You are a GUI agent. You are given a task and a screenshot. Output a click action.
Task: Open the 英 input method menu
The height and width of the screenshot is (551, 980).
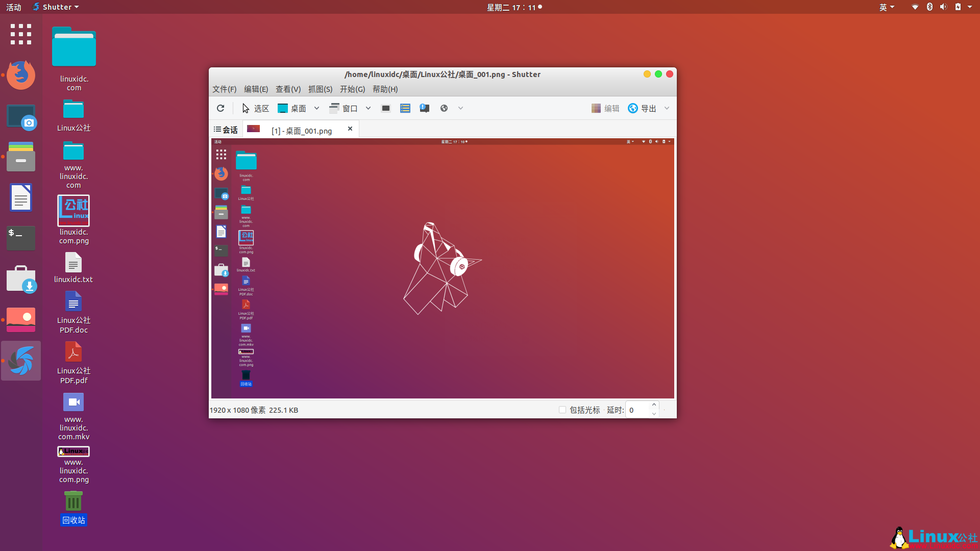(887, 7)
